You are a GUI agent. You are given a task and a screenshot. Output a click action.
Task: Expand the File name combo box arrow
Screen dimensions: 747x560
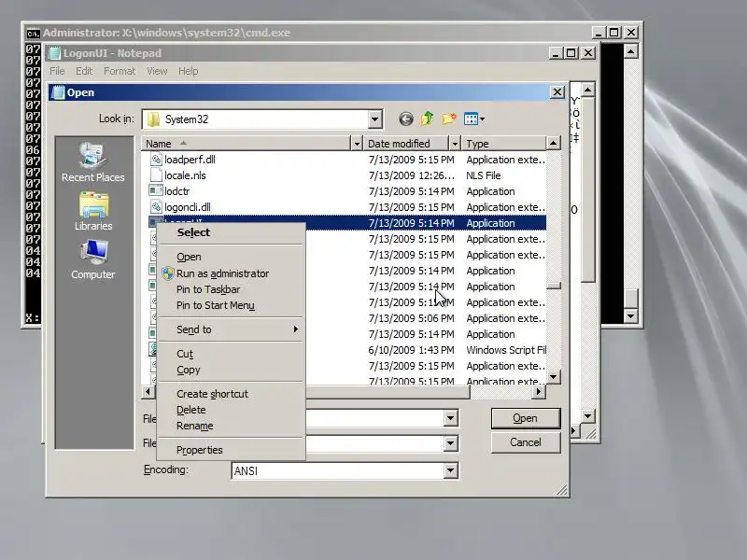pos(450,418)
